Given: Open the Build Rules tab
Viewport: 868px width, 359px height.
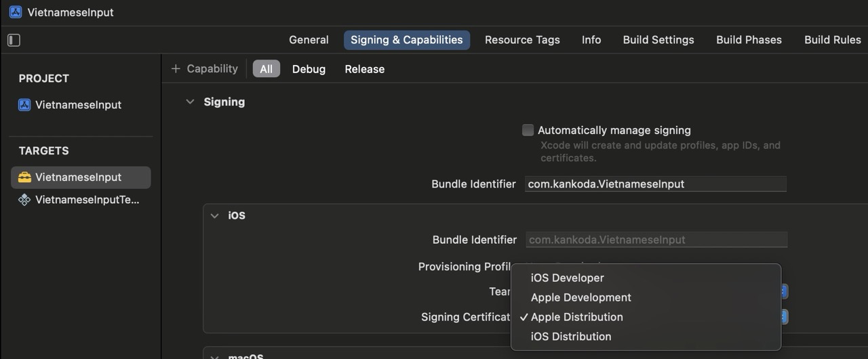Looking at the screenshot, I should [832, 40].
